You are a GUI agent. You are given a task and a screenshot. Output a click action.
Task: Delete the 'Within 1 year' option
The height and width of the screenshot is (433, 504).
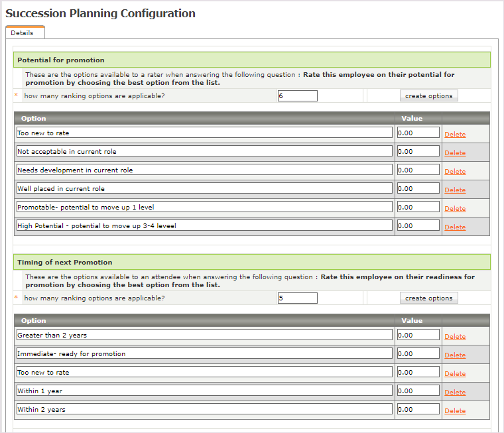(x=455, y=392)
